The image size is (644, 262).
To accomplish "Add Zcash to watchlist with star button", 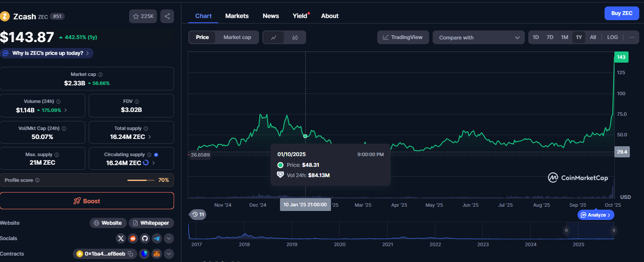I will (x=143, y=16).
